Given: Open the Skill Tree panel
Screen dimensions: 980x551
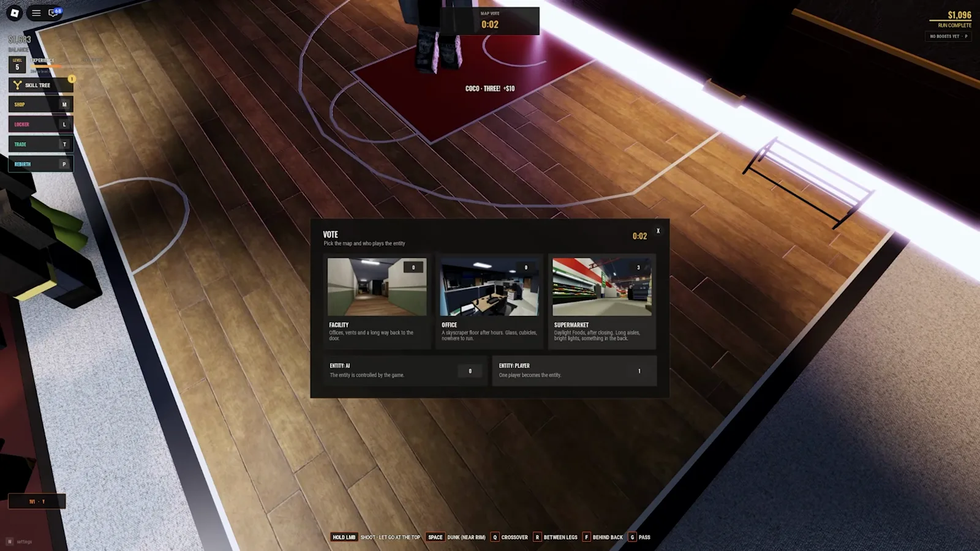Looking at the screenshot, I should (x=41, y=85).
